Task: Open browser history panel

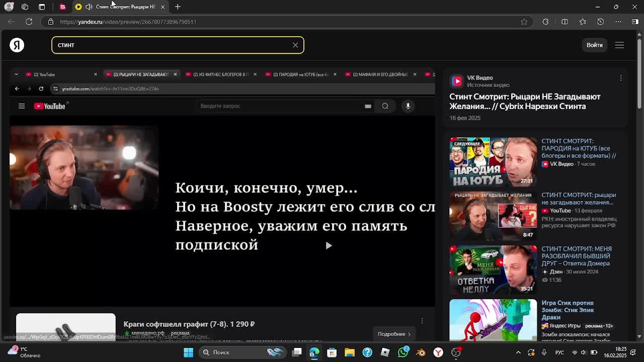Action: (600, 22)
